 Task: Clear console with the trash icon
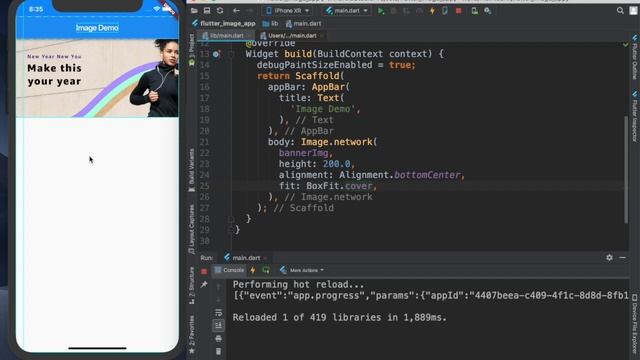(218, 351)
